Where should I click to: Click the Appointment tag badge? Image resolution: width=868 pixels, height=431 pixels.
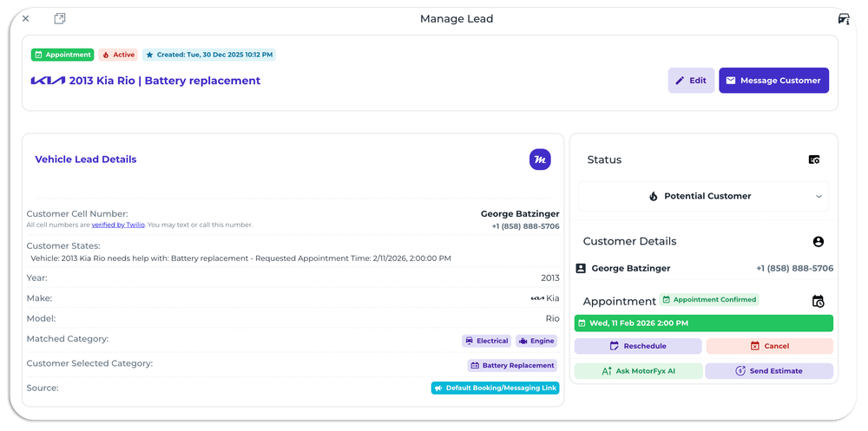62,55
